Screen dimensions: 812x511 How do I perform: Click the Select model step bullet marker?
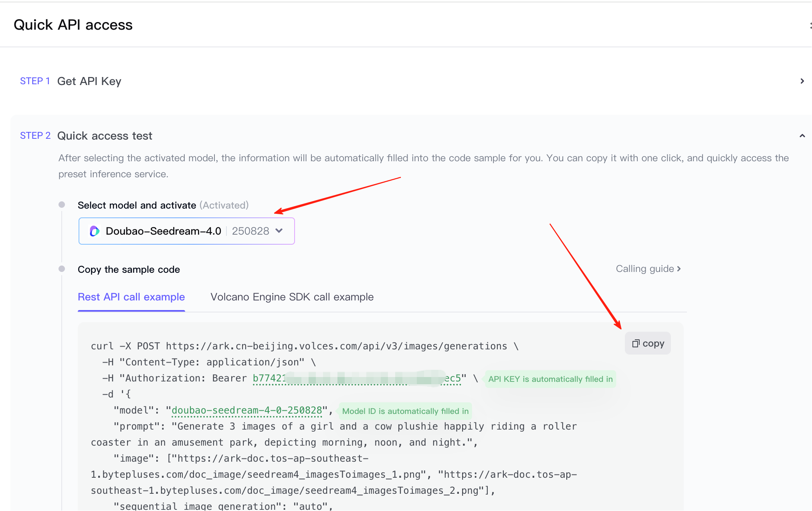coord(62,205)
